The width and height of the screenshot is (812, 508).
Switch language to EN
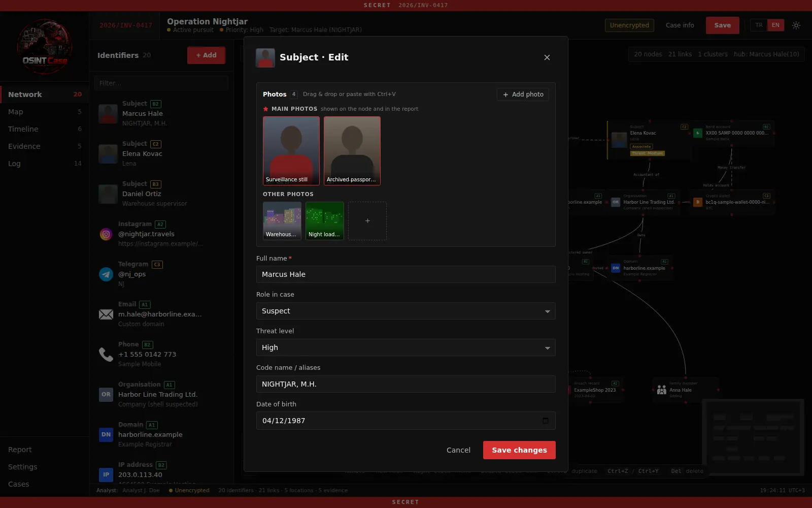click(x=775, y=25)
